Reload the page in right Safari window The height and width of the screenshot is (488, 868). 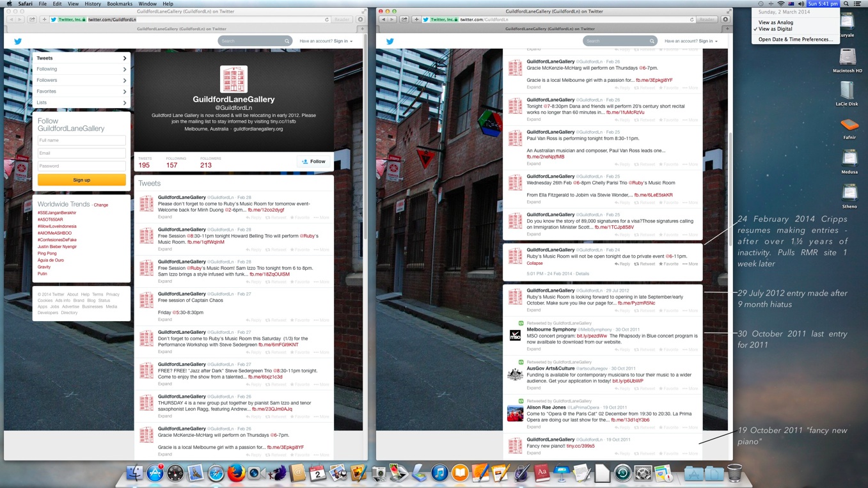691,20
